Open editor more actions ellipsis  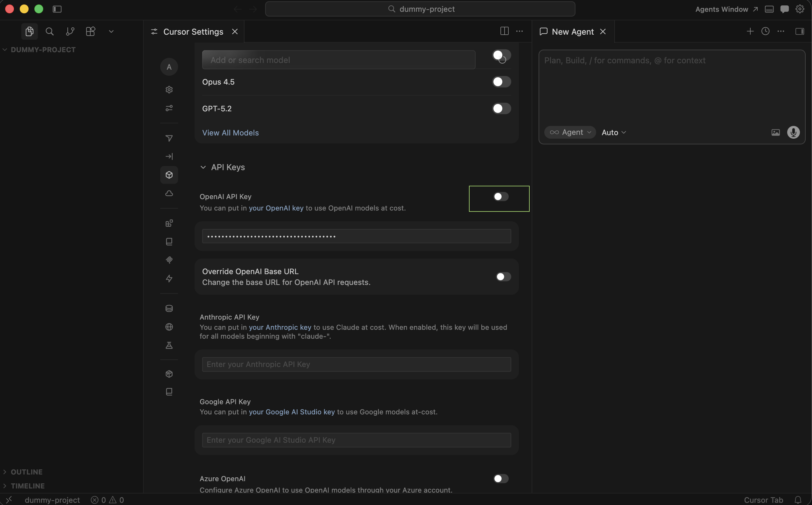[520, 31]
